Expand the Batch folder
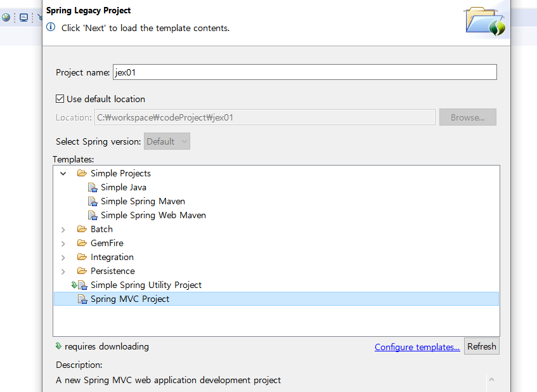 tap(63, 230)
